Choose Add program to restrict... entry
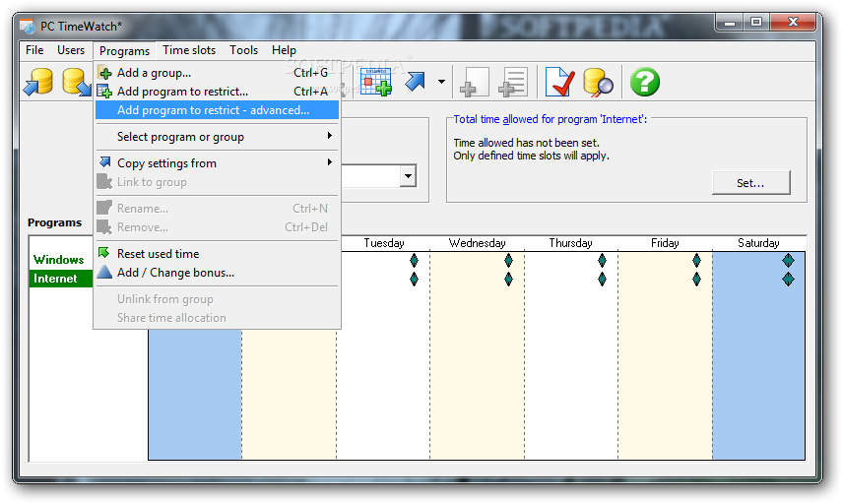 point(218,92)
